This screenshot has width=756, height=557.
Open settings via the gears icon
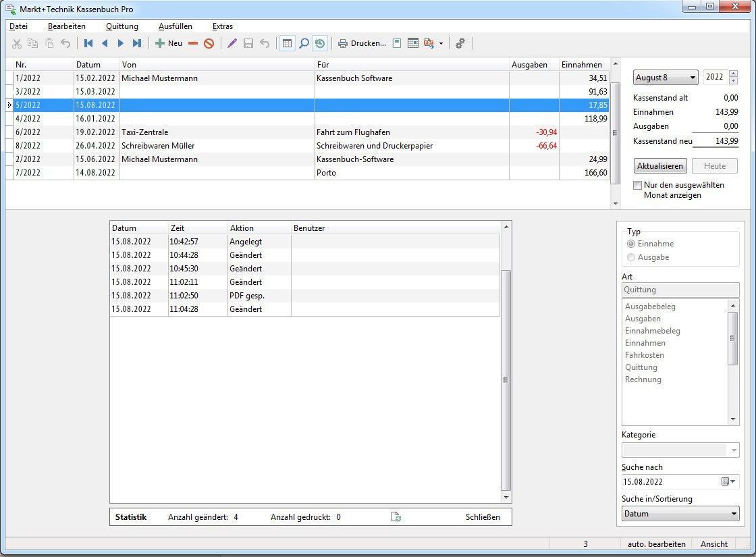click(460, 43)
